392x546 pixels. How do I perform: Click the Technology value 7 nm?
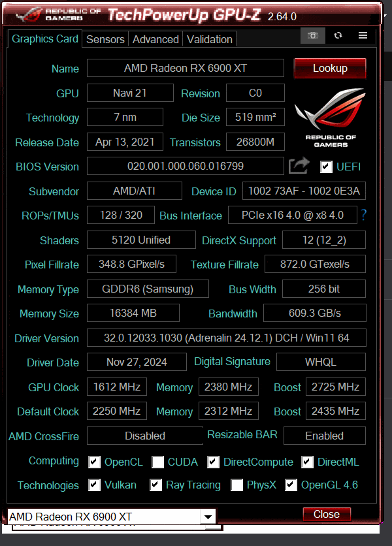pos(125,117)
